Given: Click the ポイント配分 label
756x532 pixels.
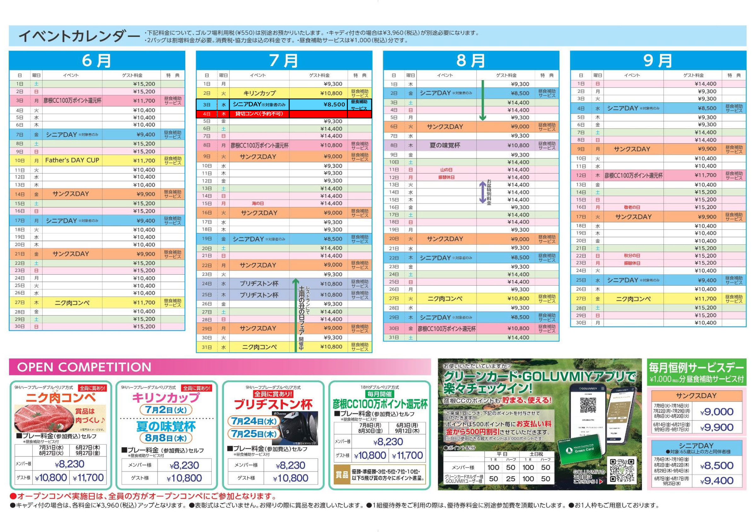Looking at the screenshot, I should [460, 448].
